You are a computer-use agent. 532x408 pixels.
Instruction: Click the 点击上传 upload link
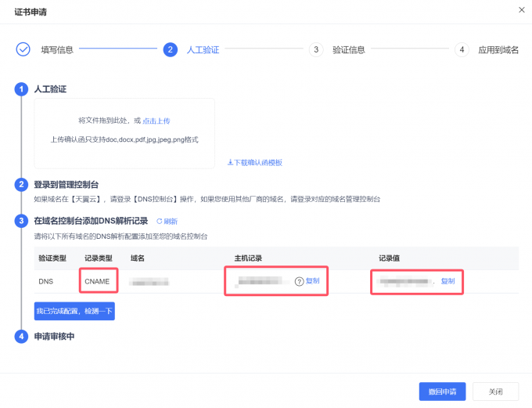[x=156, y=121]
